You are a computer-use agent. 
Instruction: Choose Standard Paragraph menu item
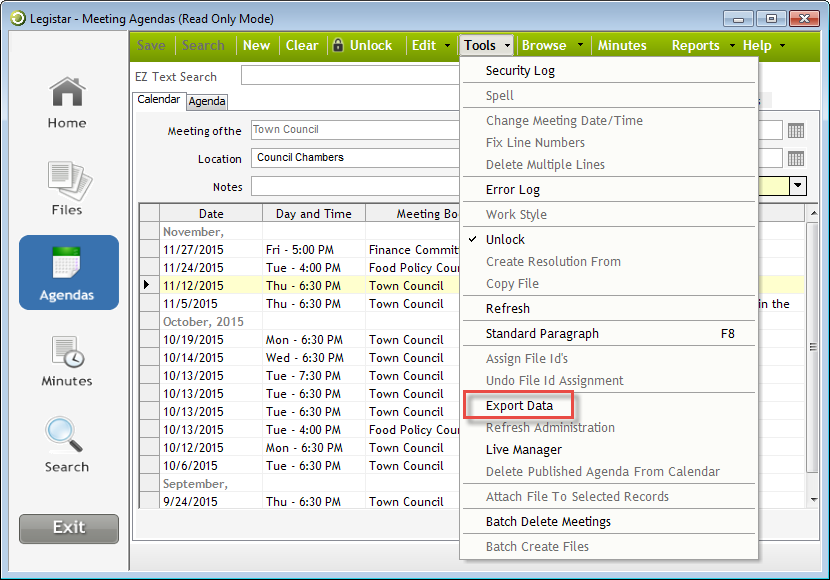click(609, 334)
